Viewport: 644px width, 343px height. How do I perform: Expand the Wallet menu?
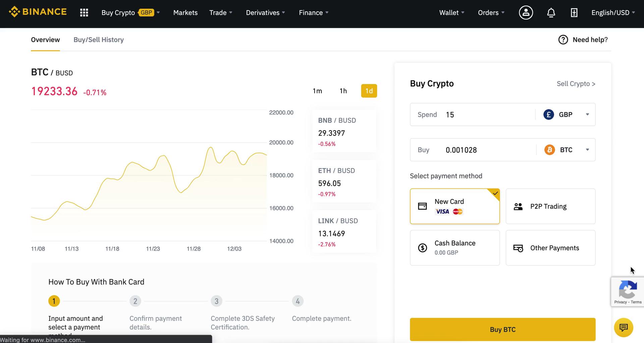tap(452, 13)
